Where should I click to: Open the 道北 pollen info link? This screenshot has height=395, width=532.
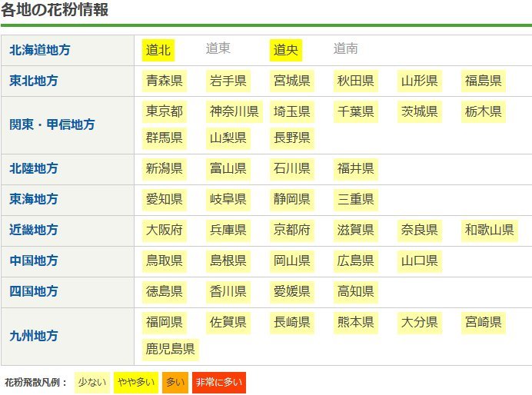tap(158, 50)
